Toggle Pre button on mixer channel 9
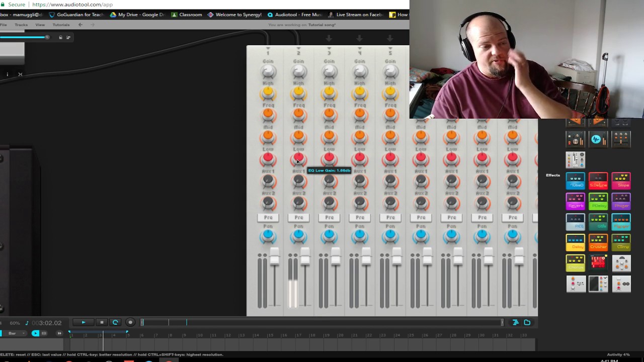The height and width of the screenshot is (362, 644). coord(513,218)
